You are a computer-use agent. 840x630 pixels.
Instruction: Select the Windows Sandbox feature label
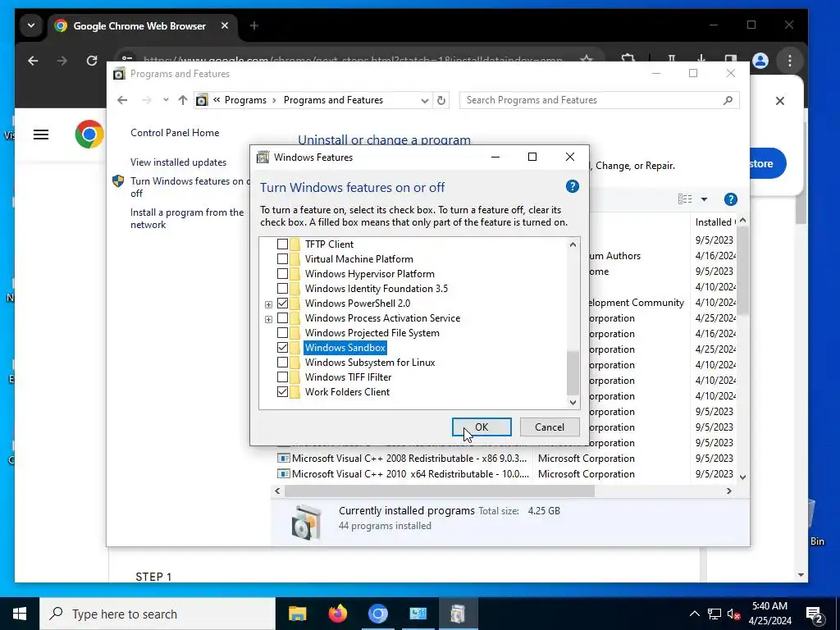click(x=345, y=348)
